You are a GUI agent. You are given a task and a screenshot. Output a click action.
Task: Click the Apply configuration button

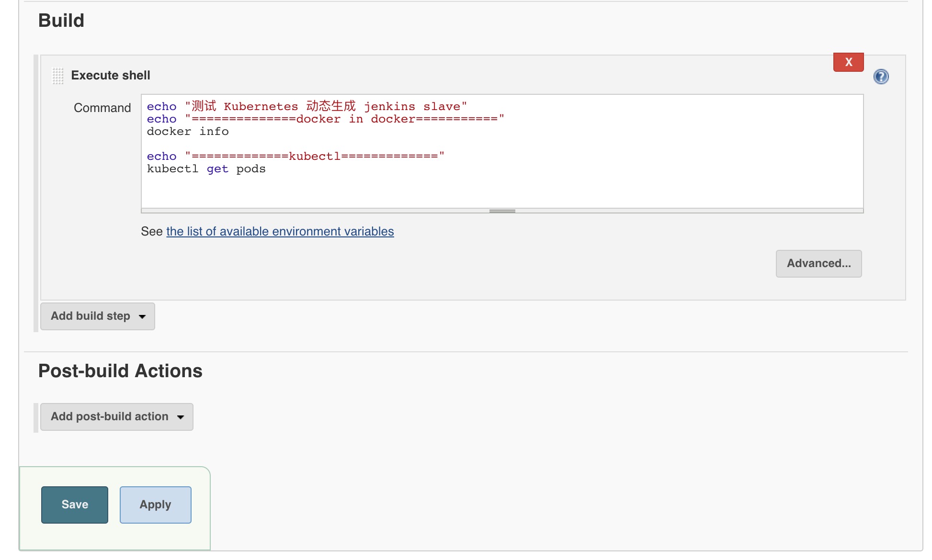coord(154,505)
